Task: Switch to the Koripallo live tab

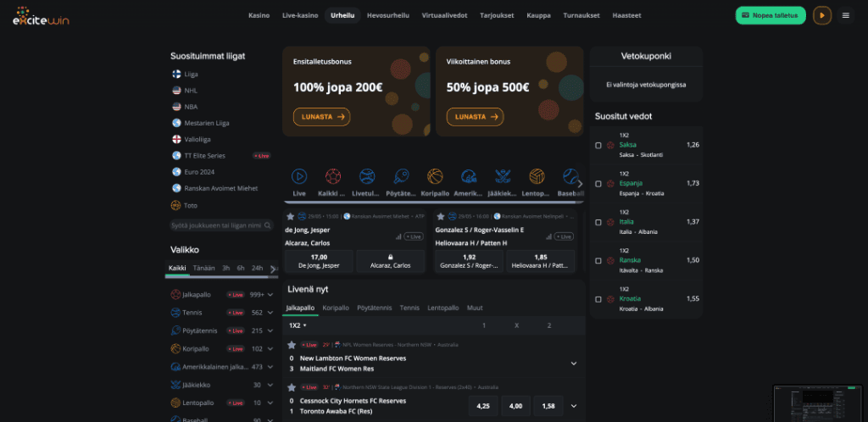Action: [x=336, y=308]
